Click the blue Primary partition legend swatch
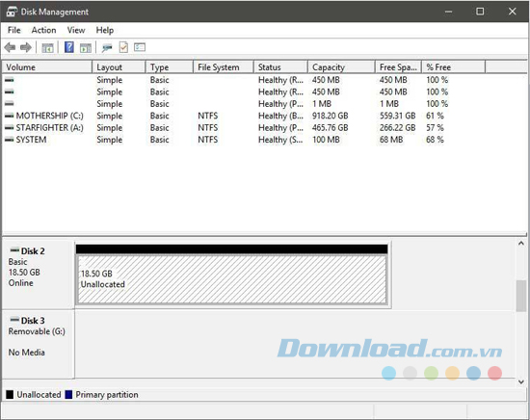The image size is (530, 420). tap(68, 395)
